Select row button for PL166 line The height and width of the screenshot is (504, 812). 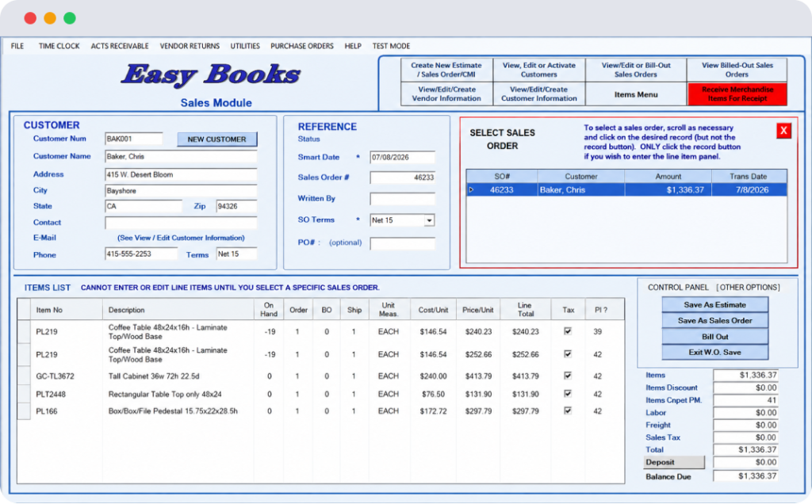click(x=24, y=411)
